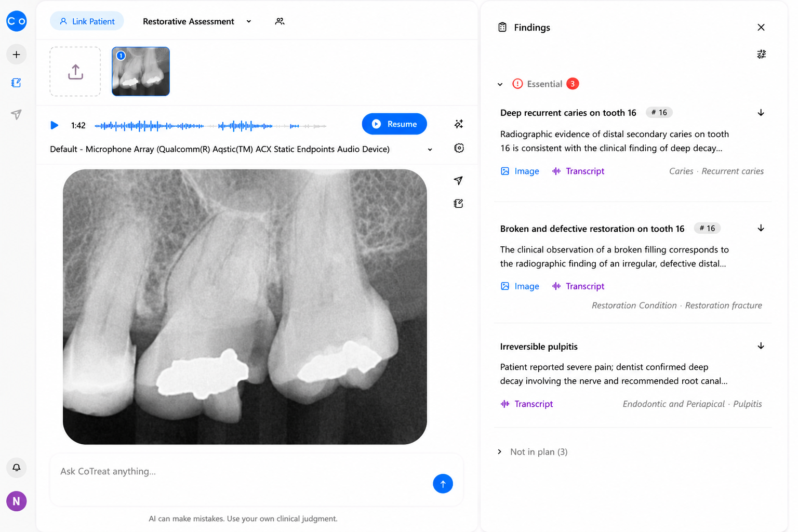Click the Link Patient button
Image resolution: width=798 pixels, height=532 pixels.
(87, 21)
